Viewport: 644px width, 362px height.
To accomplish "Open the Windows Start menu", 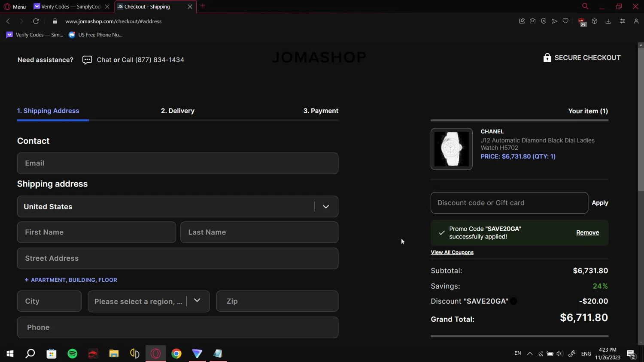I will click(10, 353).
